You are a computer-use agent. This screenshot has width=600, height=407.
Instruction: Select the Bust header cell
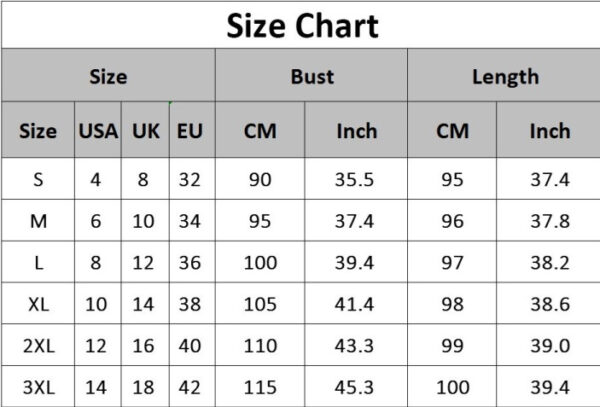coord(311,75)
